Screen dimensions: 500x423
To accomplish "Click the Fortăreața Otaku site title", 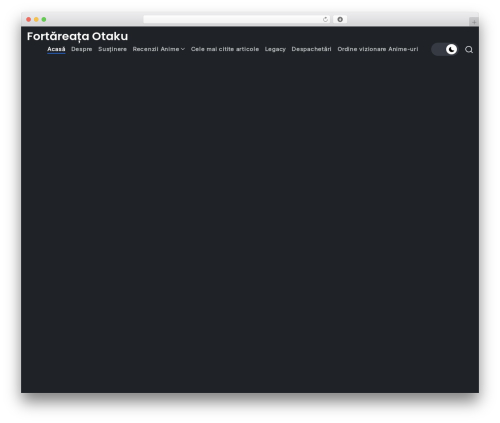I will point(77,36).
